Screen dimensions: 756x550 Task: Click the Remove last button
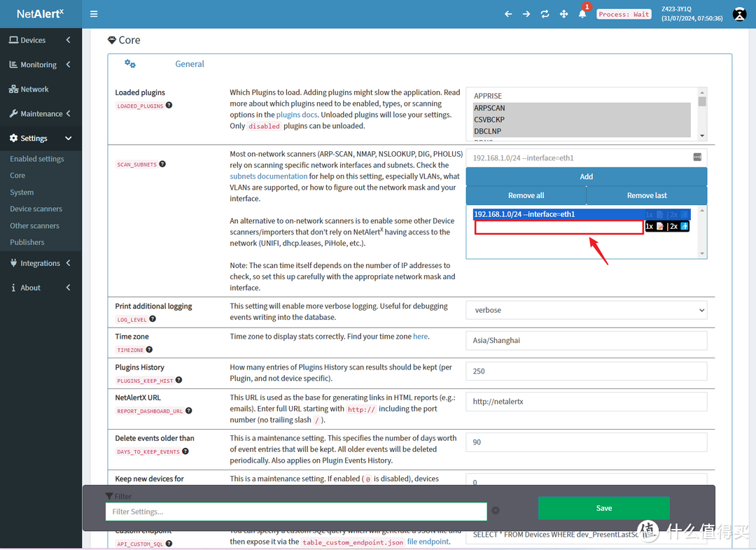[646, 195]
